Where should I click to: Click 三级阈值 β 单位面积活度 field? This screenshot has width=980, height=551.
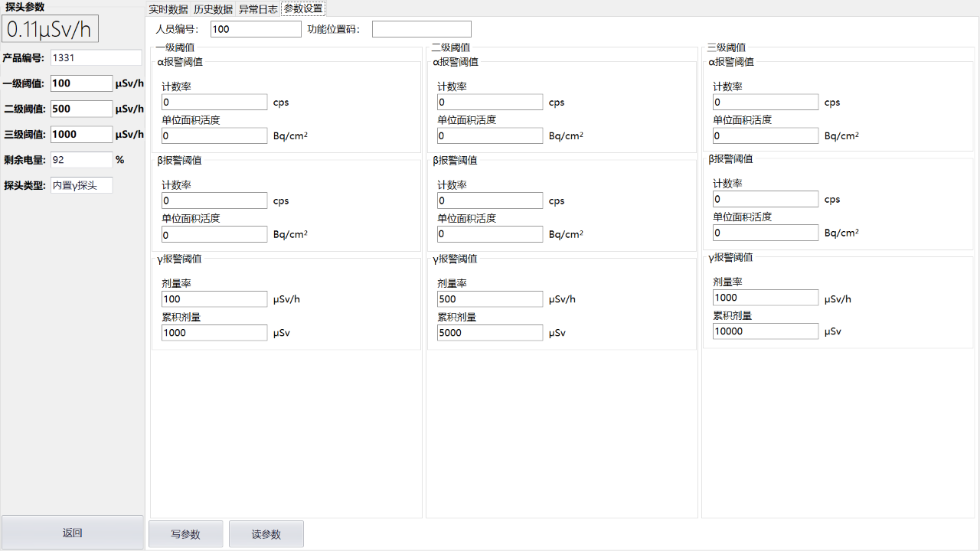(x=766, y=233)
